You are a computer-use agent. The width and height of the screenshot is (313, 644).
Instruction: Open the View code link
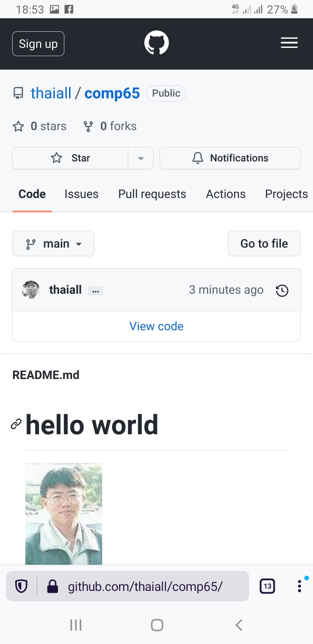(156, 326)
